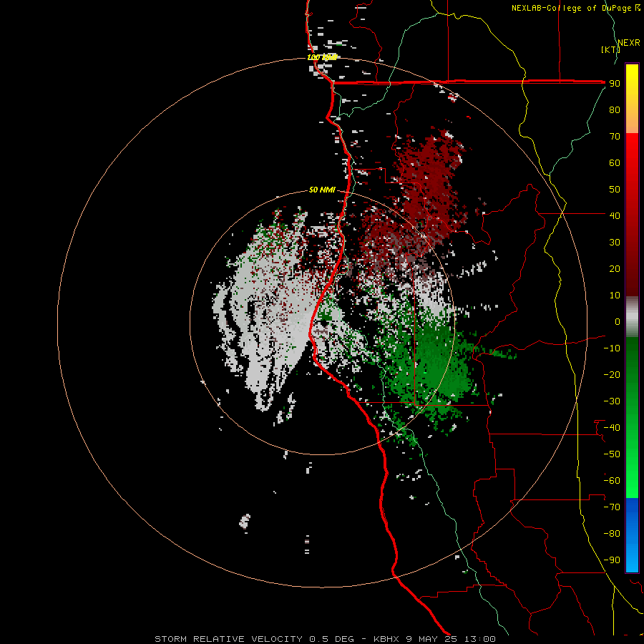This screenshot has width=644, height=644.
Task: Click the -80 knot scale label
Action: click(612, 534)
